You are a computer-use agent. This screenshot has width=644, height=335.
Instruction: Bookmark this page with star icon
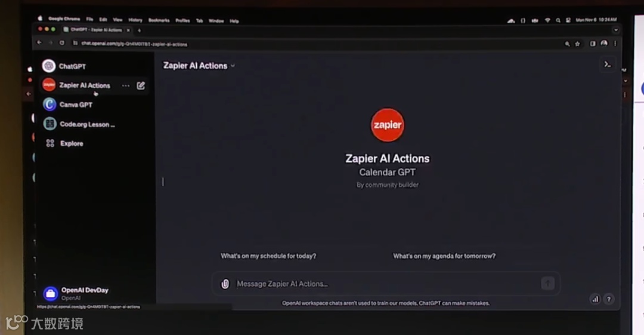coord(577,44)
